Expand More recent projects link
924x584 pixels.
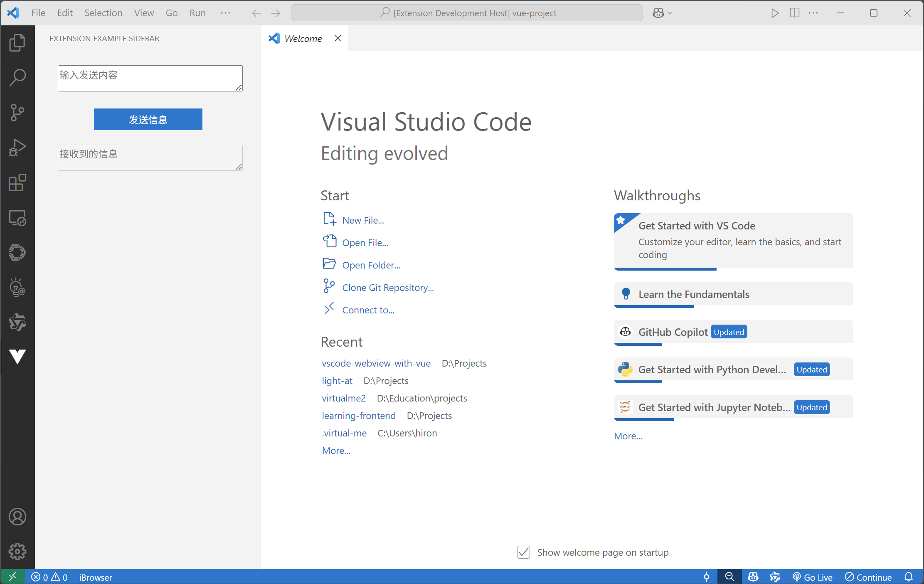[336, 451]
